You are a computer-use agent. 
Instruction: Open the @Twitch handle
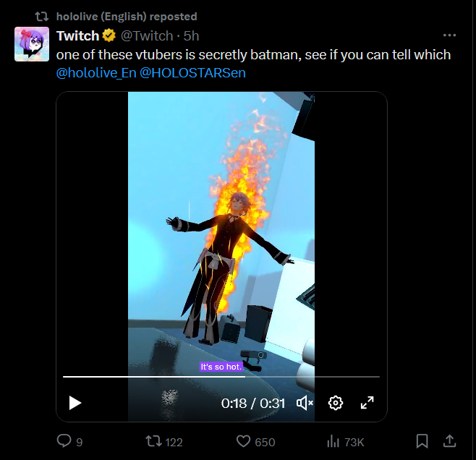point(147,35)
